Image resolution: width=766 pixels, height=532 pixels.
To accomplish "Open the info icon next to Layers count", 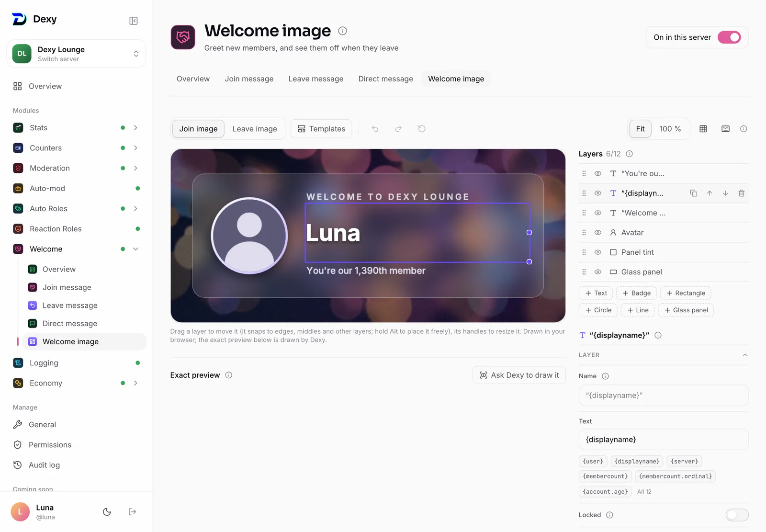I will [630, 154].
